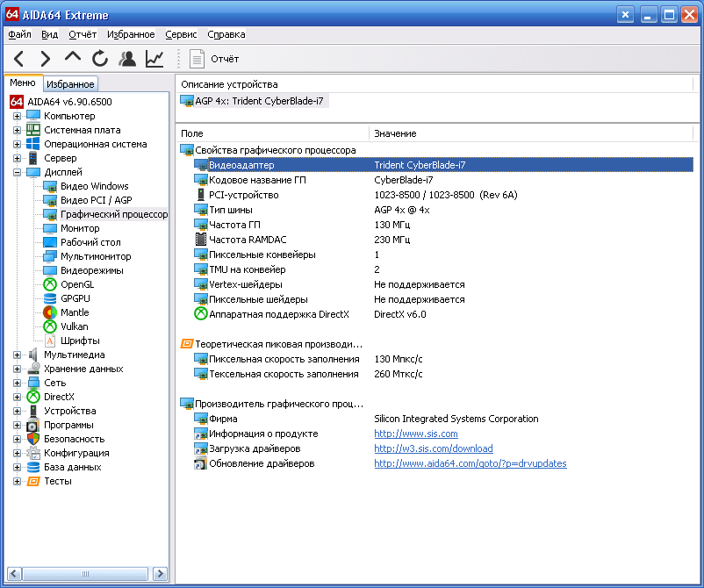This screenshot has height=588, width=704.
Task: Click the Значение column header
Action: click(x=395, y=133)
